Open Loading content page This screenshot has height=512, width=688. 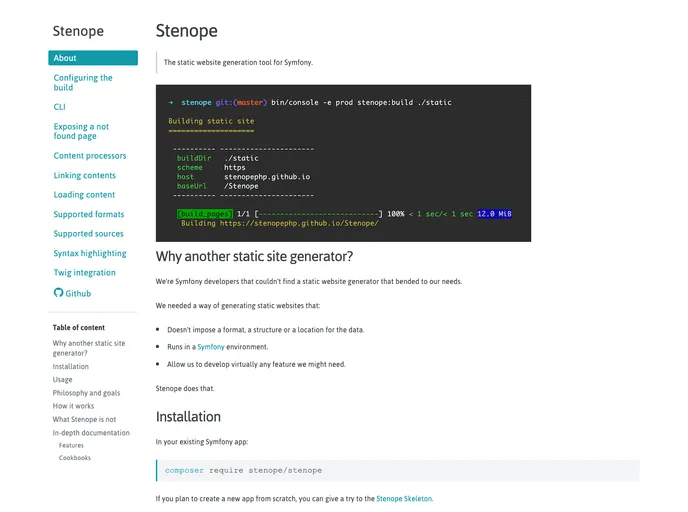(84, 195)
